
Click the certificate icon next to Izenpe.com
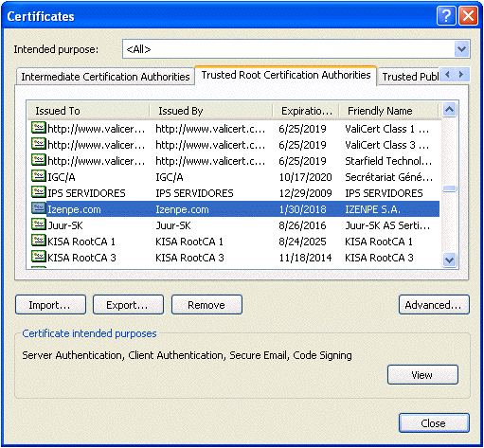click(x=39, y=207)
